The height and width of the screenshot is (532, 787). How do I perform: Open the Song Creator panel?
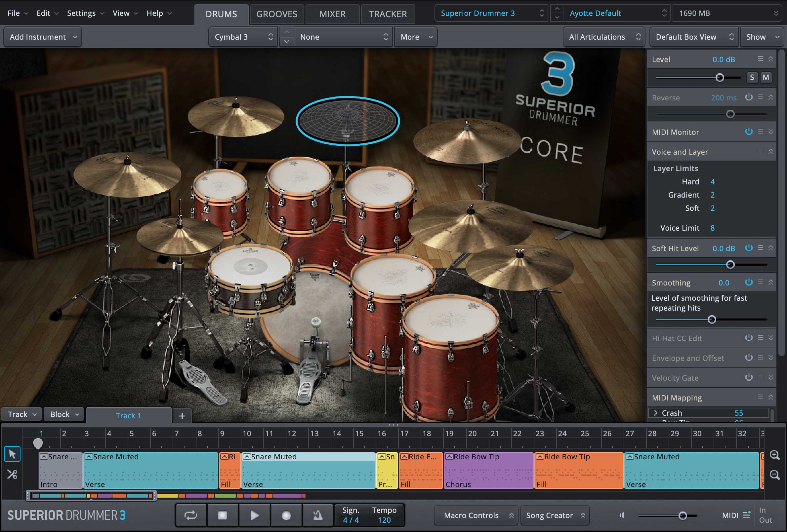pyautogui.click(x=555, y=515)
